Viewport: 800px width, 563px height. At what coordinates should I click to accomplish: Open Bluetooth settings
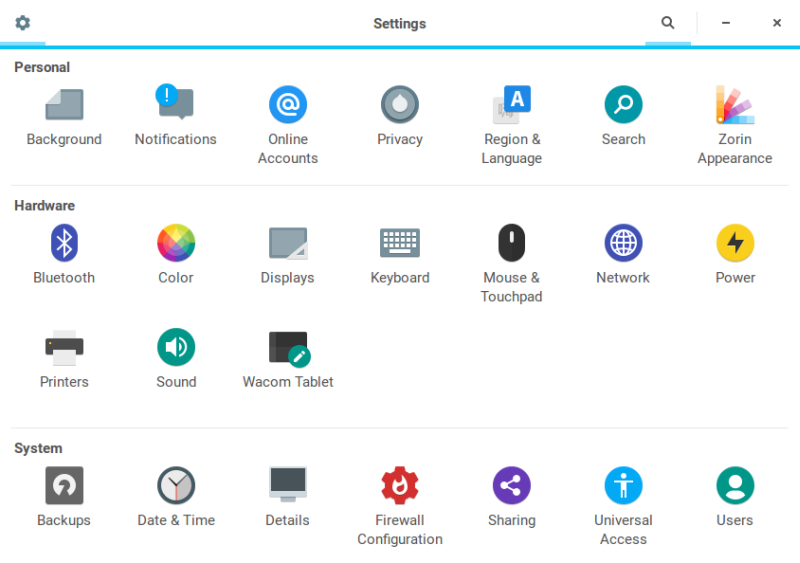click(x=64, y=243)
